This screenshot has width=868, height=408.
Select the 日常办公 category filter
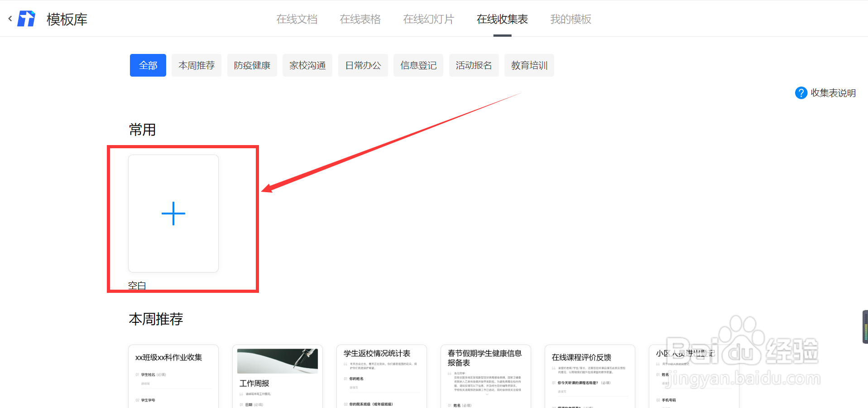click(363, 65)
